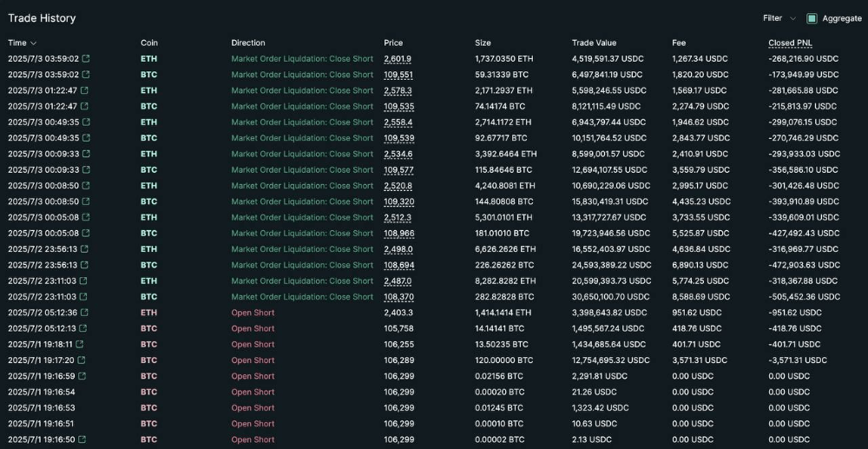
Task: Open external link icon for 19:18:11 BTC trade
Action: [80, 345]
